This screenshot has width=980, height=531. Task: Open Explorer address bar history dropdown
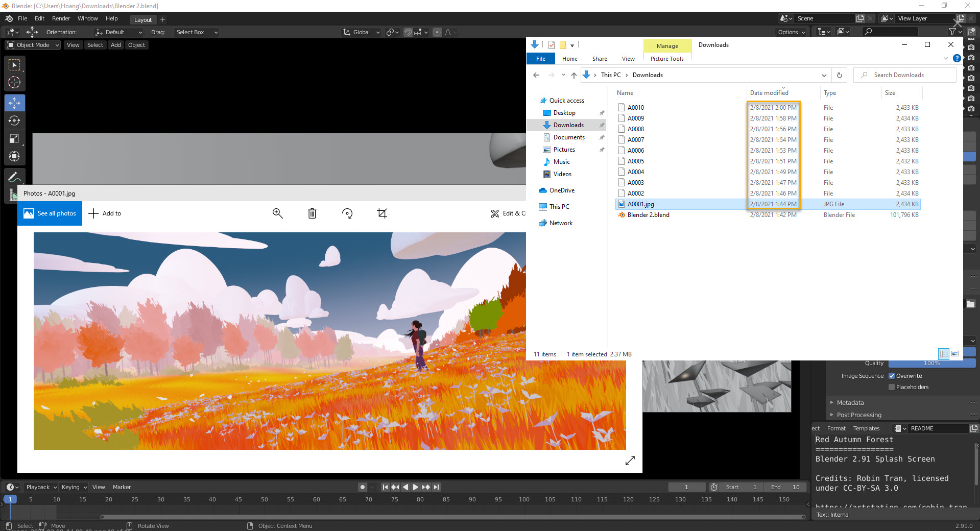[824, 75]
